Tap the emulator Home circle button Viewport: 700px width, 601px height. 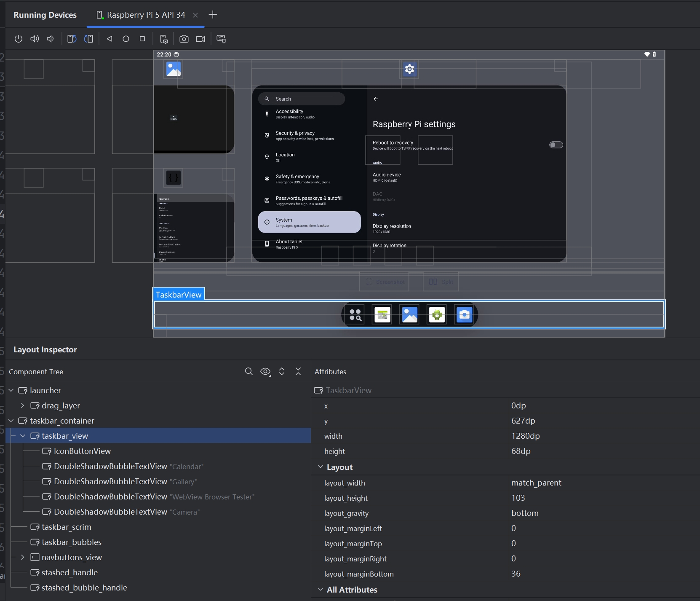pos(126,39)
